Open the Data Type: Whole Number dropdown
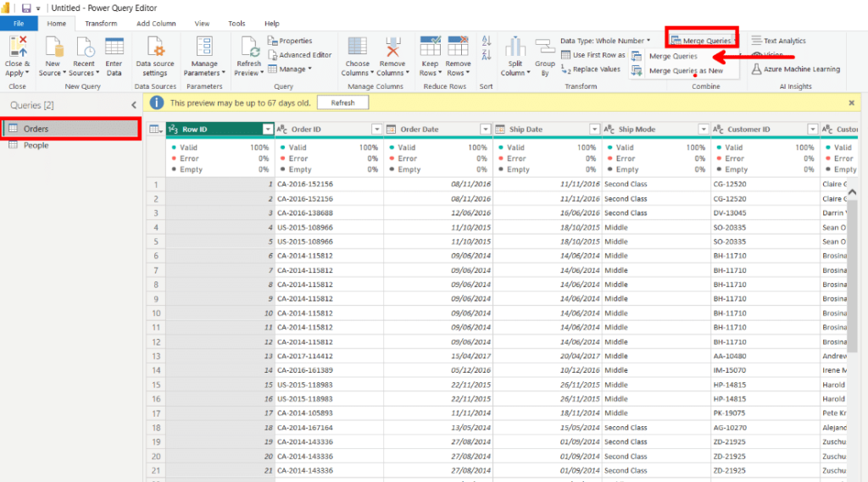Screen dimensions: 868x482 (605, 41)
